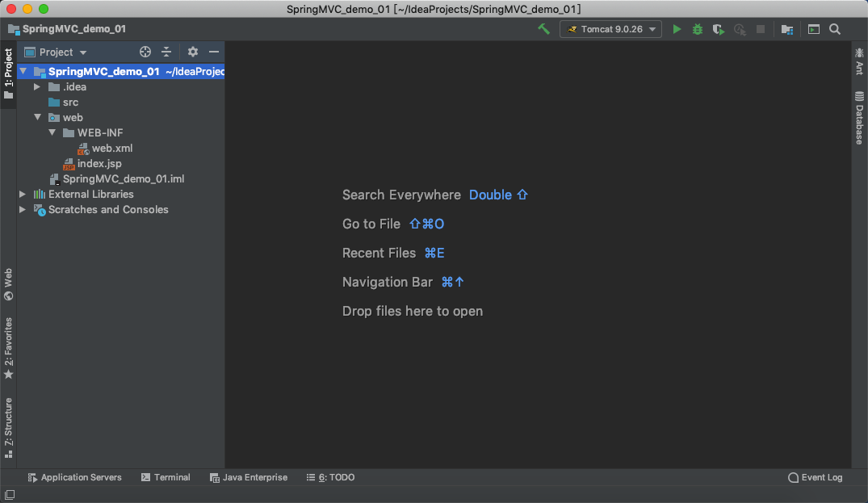Image resolution: width=868 pixels, height=503 pixels.
Task: Open Project Structure icon in toolbar
Action: pos(787,29)
